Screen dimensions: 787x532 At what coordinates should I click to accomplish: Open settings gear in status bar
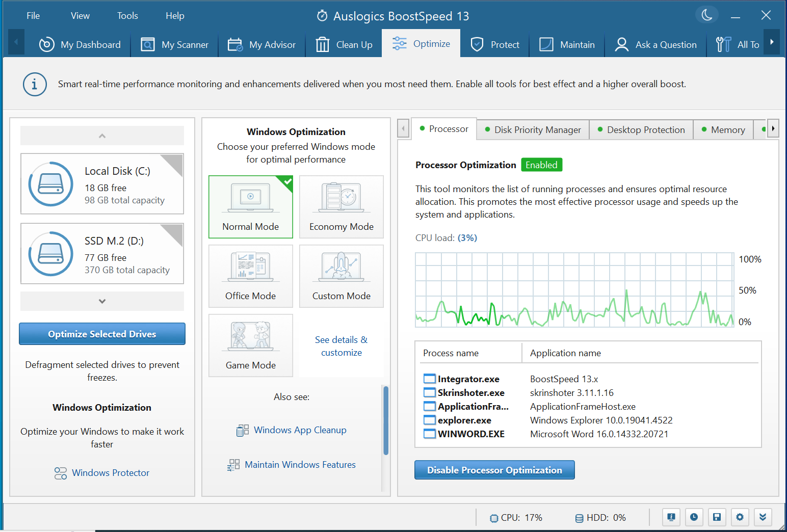(x=740, y=517)
